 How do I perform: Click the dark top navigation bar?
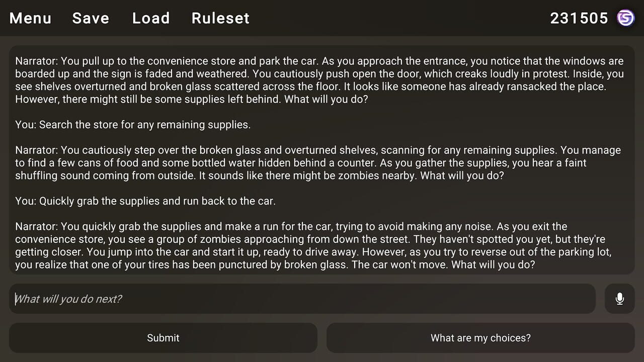click(x=352, y=18)
